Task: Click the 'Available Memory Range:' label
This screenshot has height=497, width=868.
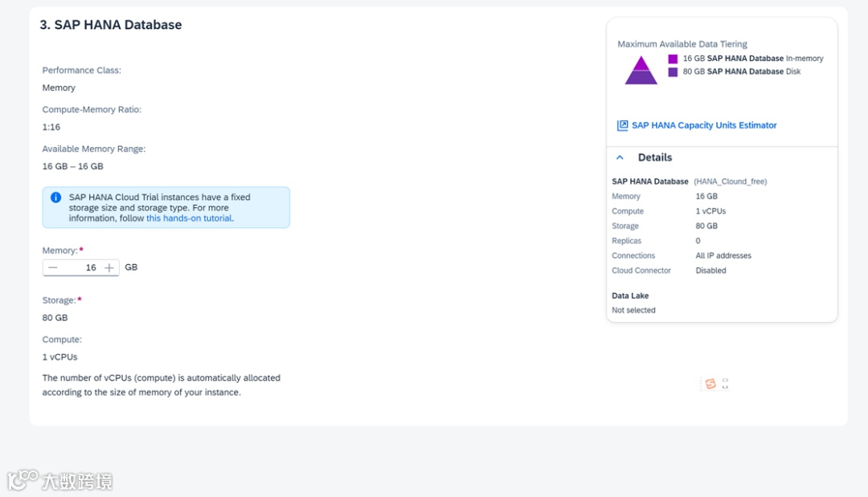Action: coord(94,149)
